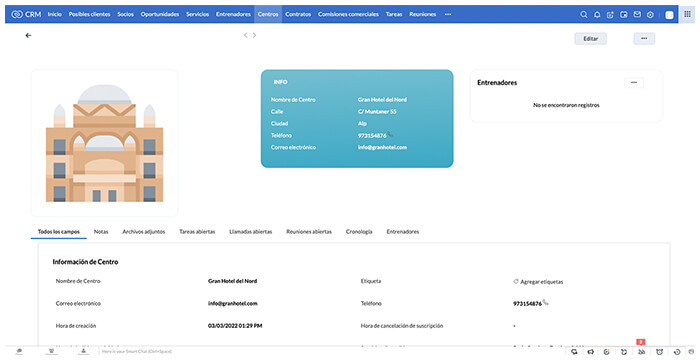The height and width of the screenshot is (360, 700).
Task: Open Servicios module
Action: [197, 14]
